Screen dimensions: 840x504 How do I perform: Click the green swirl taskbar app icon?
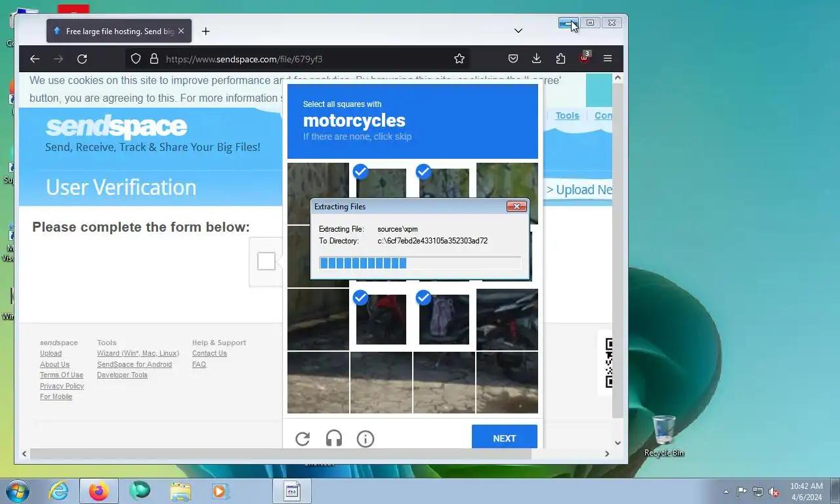pyautogui.click(x=140, y=491)
